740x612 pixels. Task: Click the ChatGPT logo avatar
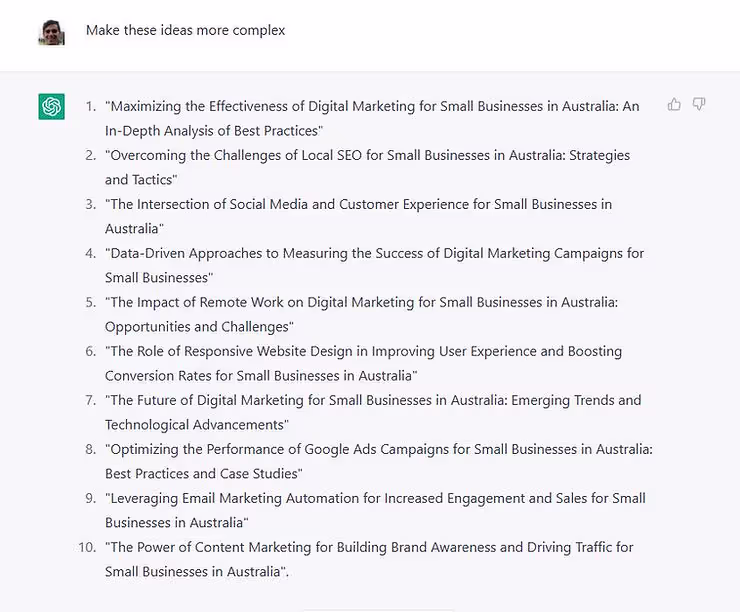point(51,107)
